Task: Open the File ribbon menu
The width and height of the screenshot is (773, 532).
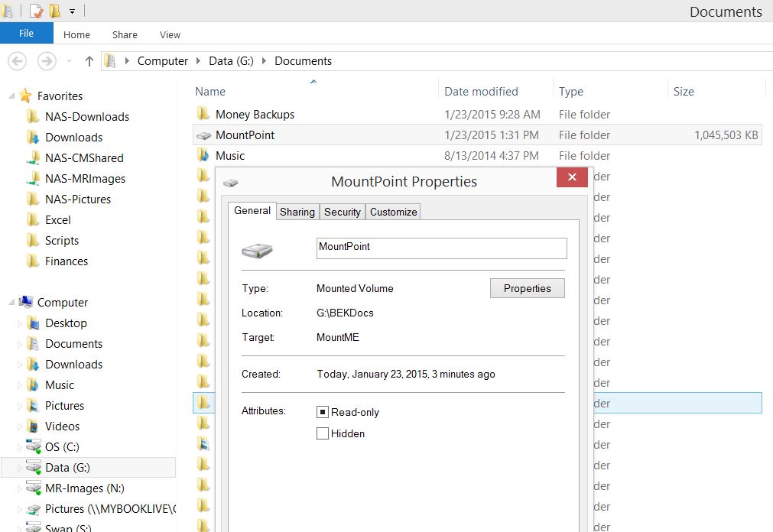Action: coord(26,34)
